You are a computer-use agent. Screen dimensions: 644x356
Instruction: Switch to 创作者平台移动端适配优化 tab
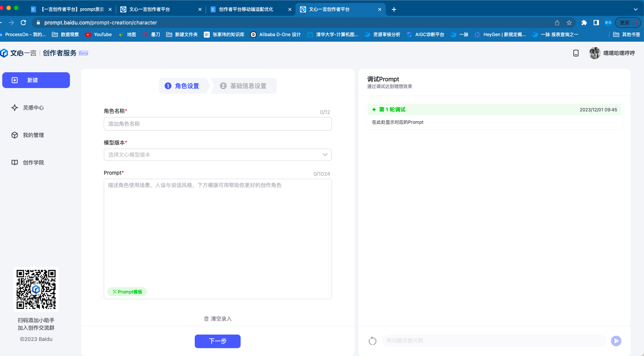coord(246,9)
